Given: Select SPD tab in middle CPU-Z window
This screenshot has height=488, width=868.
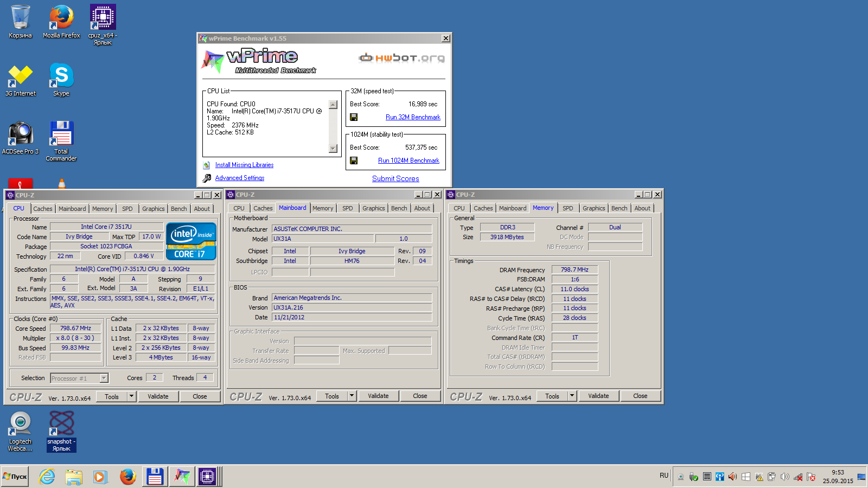Looking at the screenshot, I should [348, 208].
